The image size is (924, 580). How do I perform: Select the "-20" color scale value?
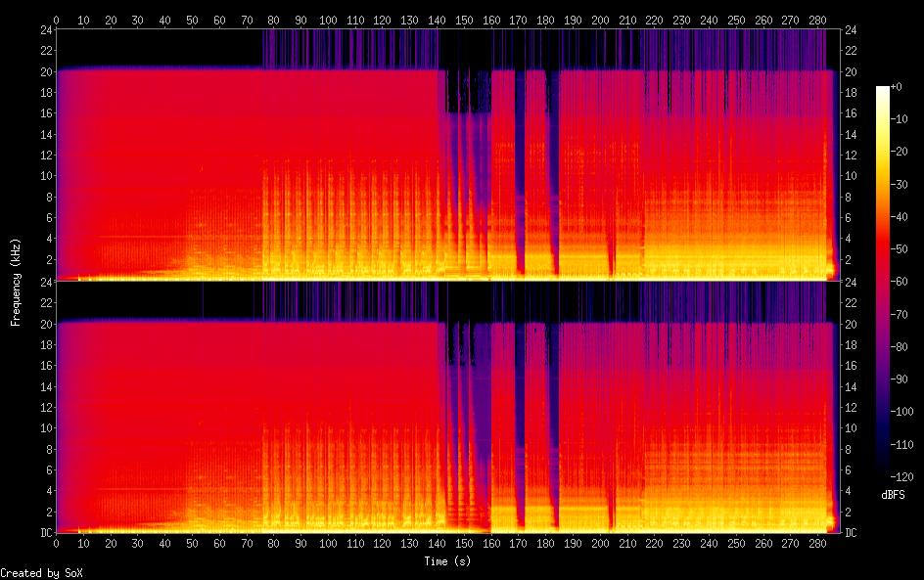[x=899, y=152]
